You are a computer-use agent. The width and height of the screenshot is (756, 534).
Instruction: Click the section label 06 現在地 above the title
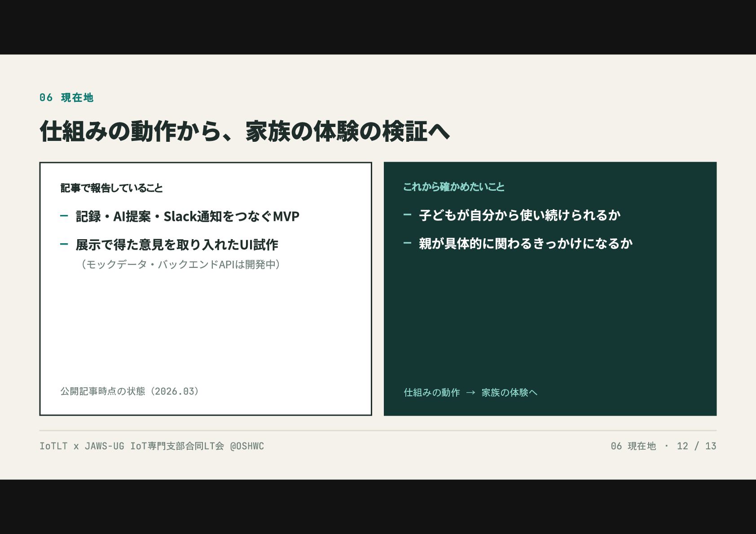pos(66,97)
